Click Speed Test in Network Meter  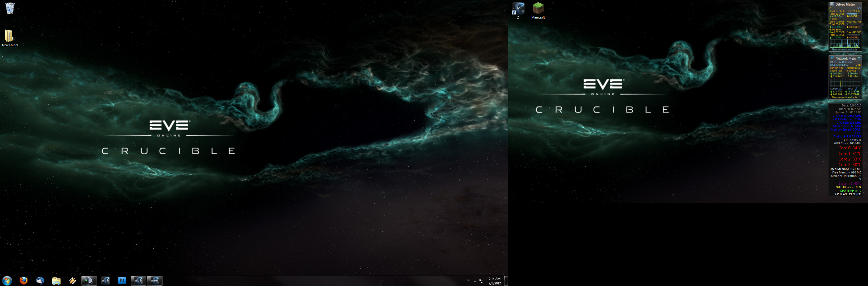pos(836,71)
